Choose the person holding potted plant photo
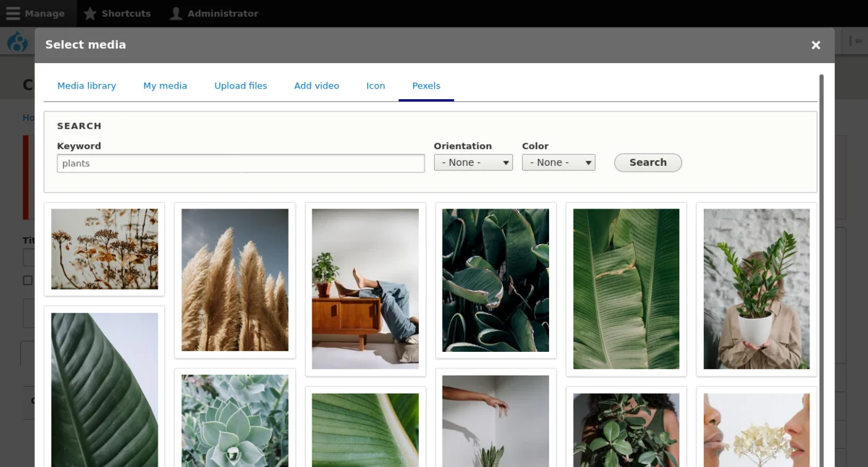868x467 pixels. point(757,289)
